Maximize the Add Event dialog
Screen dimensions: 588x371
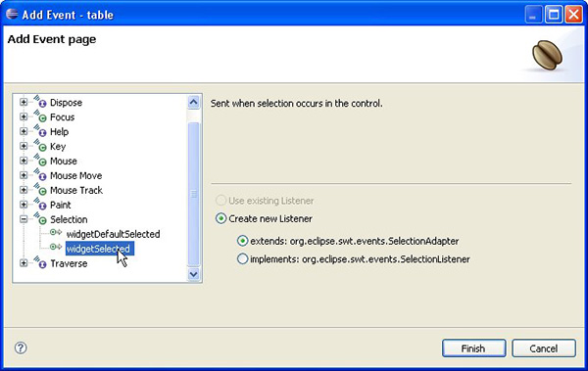(554, 15)
